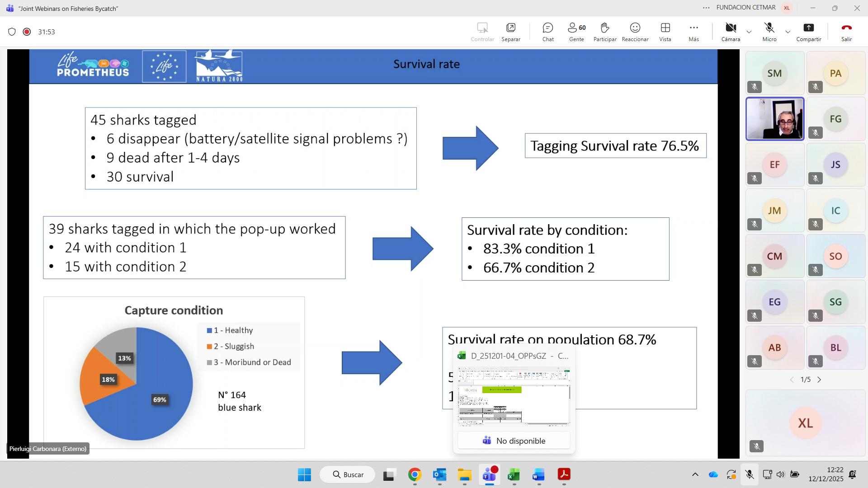Open the Reaccionar emoji reactions
868x488 pixels.
point(635,32)
